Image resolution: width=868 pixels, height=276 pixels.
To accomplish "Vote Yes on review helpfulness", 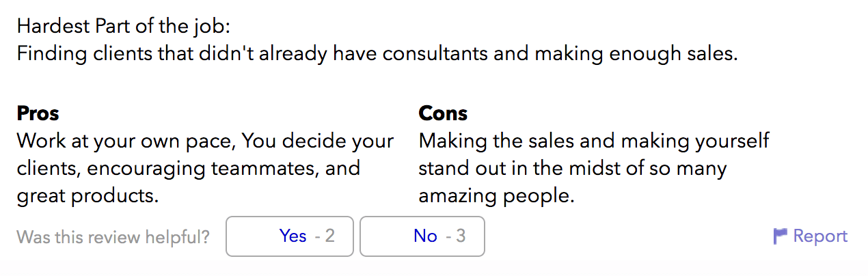I will tap(290, 236).
